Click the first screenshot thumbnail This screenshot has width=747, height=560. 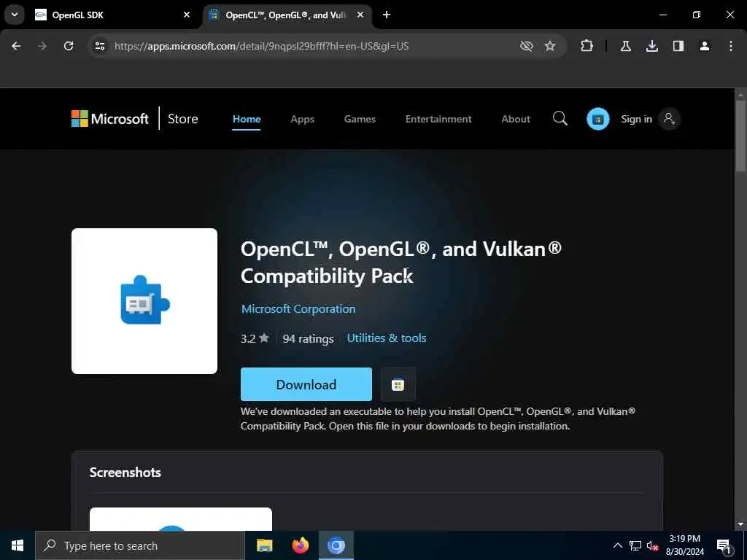click(x=181, y=519)
